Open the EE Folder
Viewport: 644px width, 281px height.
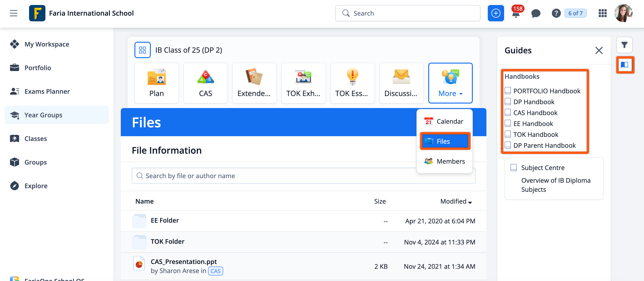164,220
